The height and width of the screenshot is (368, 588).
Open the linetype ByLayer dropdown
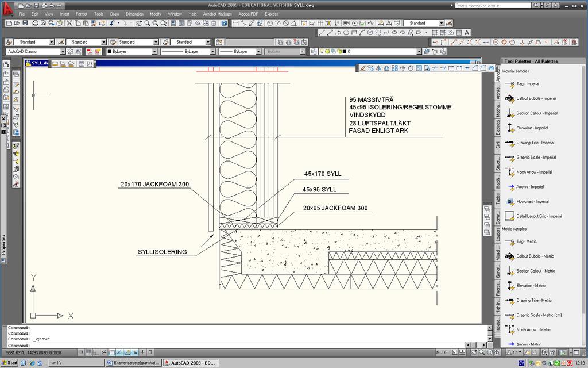point(212,51)
